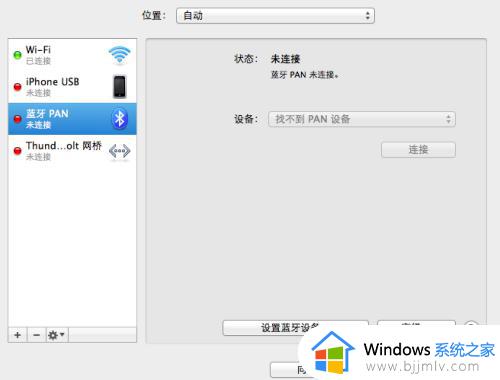Image resolution: width=500 pixels, height=380 pixels.
Task: Select the Thunderbolt 网桥 service
Action: pos(72,151)
